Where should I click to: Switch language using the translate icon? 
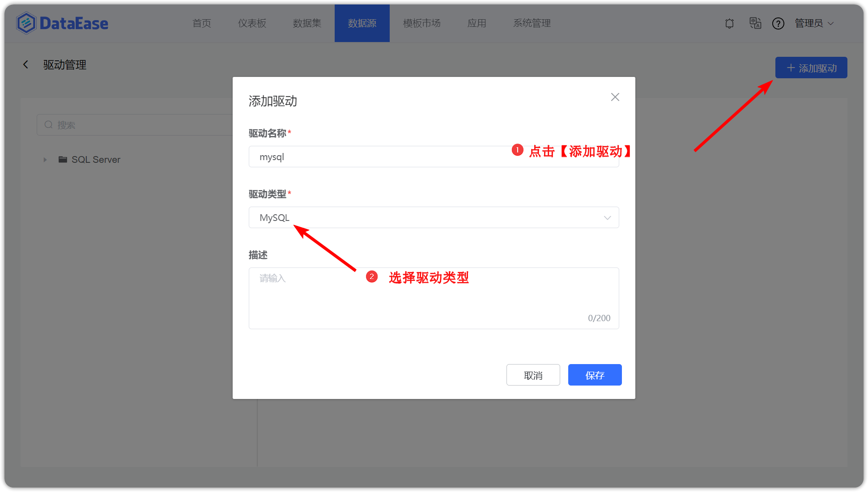(755, 23)
